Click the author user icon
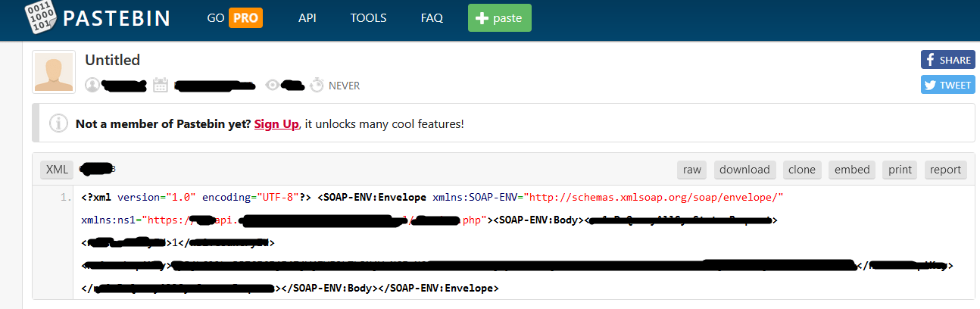The width and height of the screenshot is (980, 309). (92, 86)
